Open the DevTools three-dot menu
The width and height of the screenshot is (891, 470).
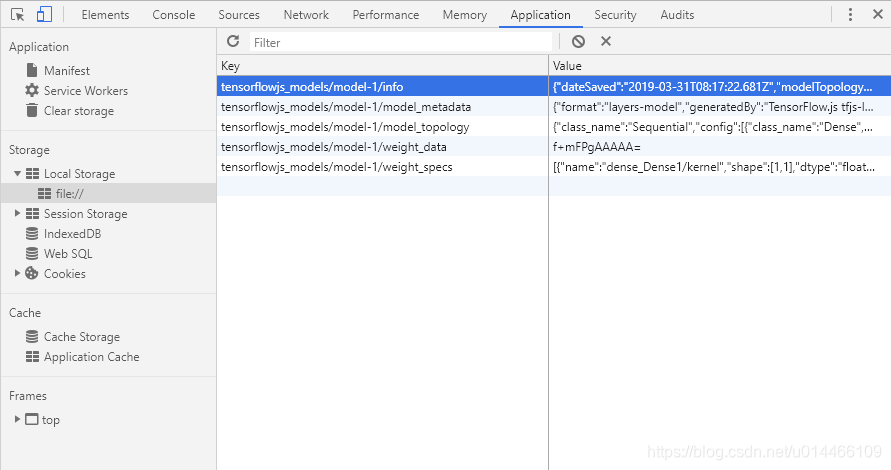pos(850,15)
